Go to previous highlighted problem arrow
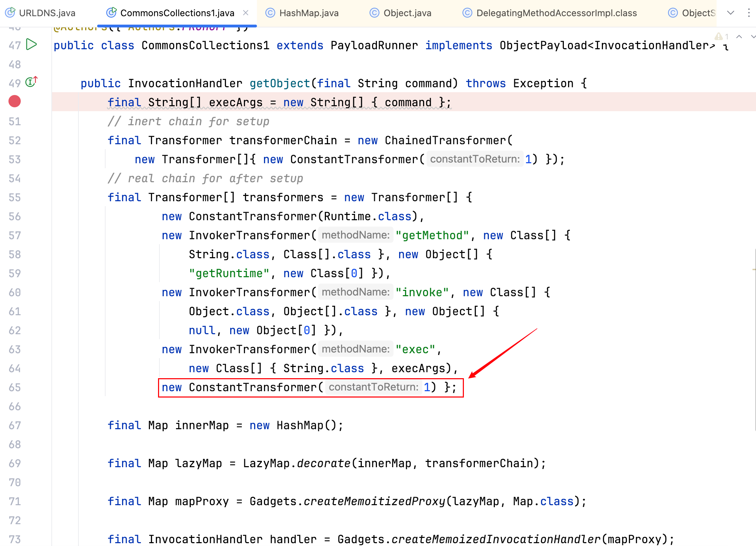 click(x=739, y=37)
